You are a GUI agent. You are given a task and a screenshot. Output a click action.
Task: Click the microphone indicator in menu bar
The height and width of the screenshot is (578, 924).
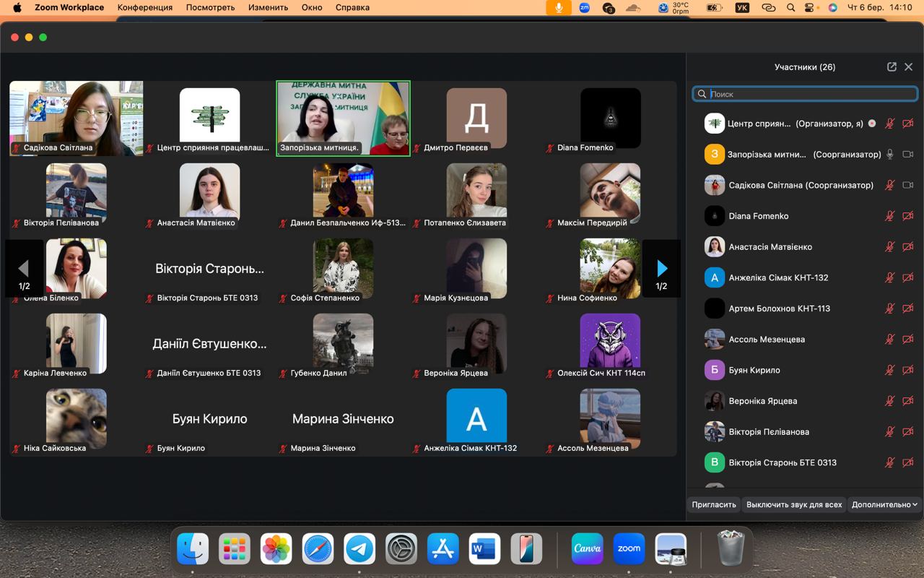[558, 7]
